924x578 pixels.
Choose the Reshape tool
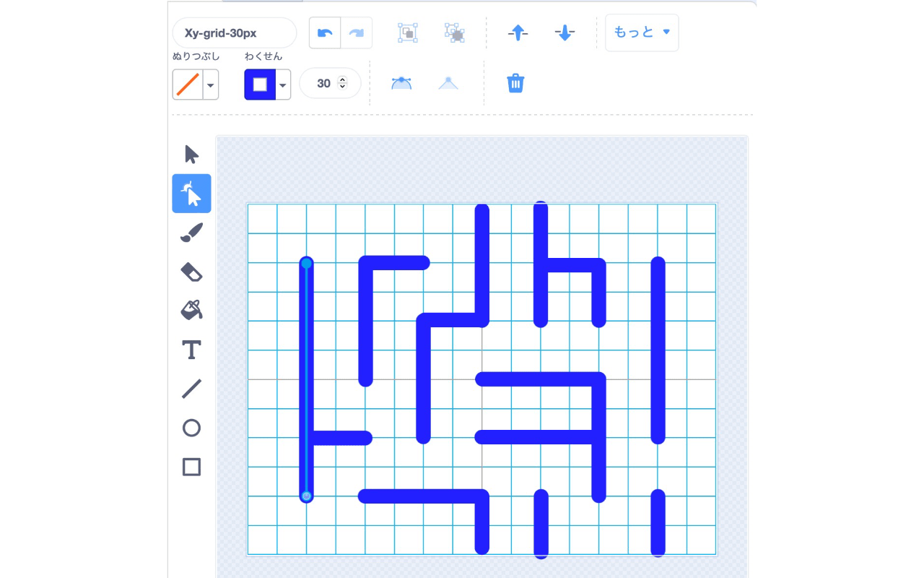(191, 194)
